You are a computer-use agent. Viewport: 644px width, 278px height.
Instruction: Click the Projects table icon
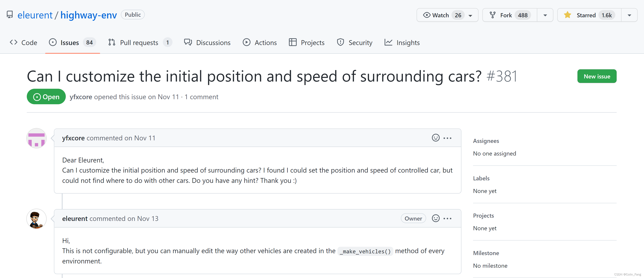292,42
